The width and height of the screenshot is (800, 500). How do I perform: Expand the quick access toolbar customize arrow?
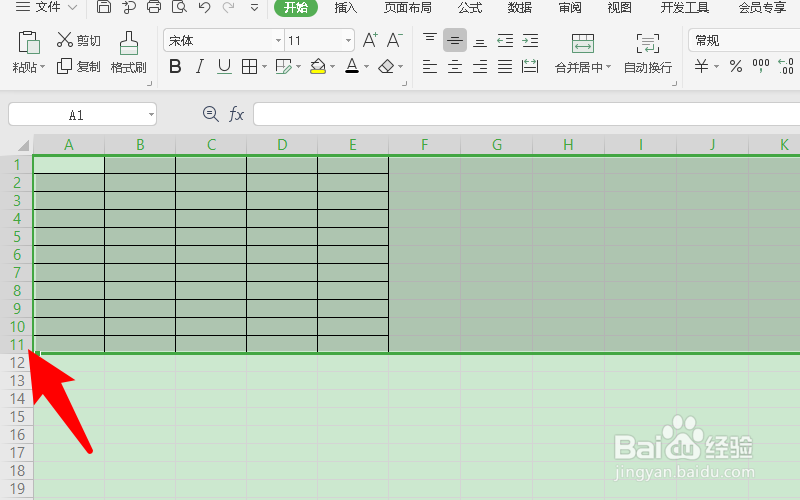tap(254, 8)
